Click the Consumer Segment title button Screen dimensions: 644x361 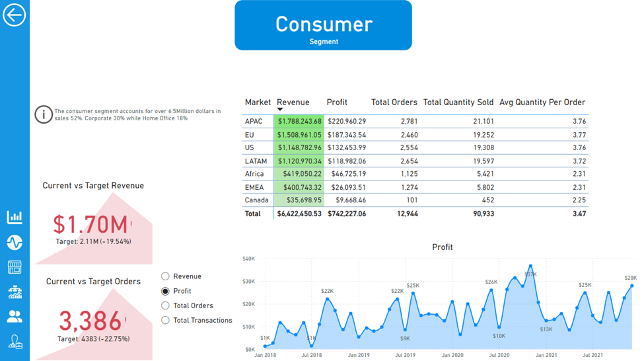click(323, 25)
